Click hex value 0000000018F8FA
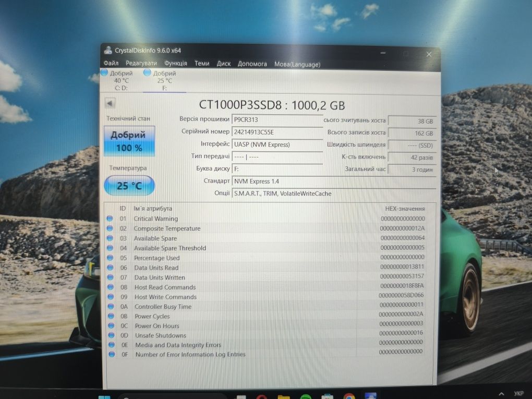Viewport: 532px width, 399px height. click(402, 286)
